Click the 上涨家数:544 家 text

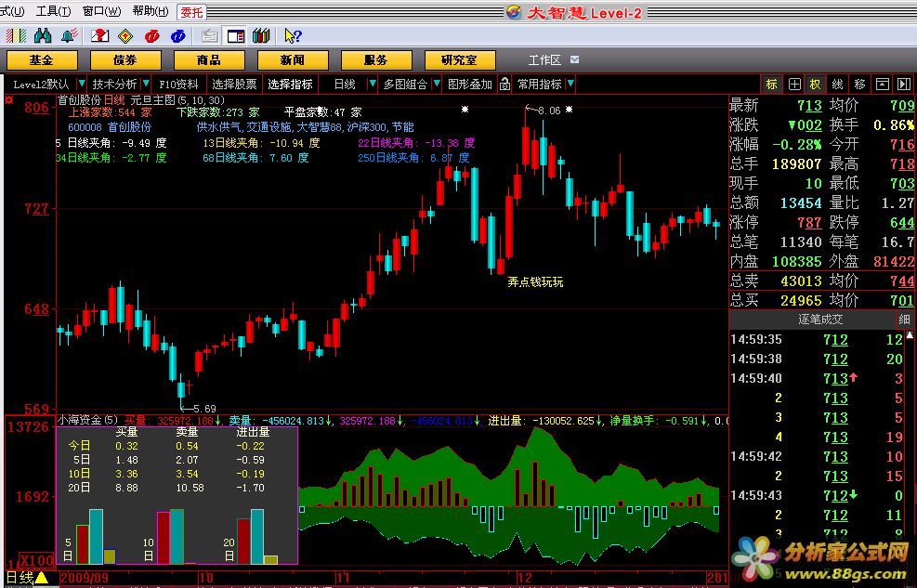110,111
